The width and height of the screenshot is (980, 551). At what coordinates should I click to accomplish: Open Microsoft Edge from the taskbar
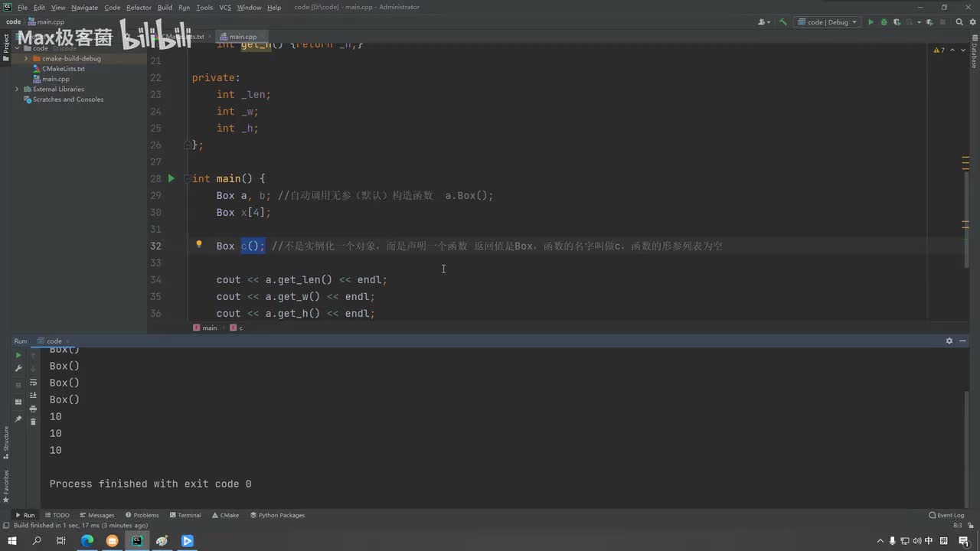tap(87, 541)
